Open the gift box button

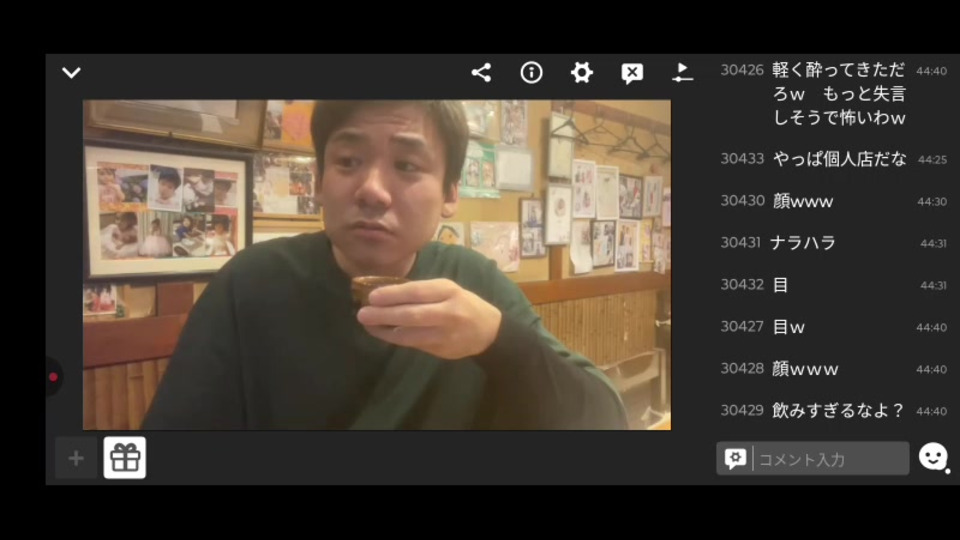[125, 458]
